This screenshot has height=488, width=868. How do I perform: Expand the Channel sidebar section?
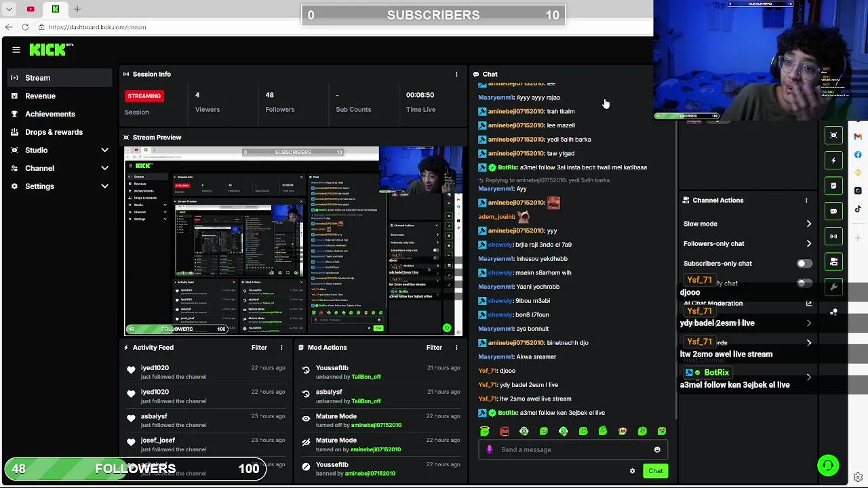click(x=104, y=168)
